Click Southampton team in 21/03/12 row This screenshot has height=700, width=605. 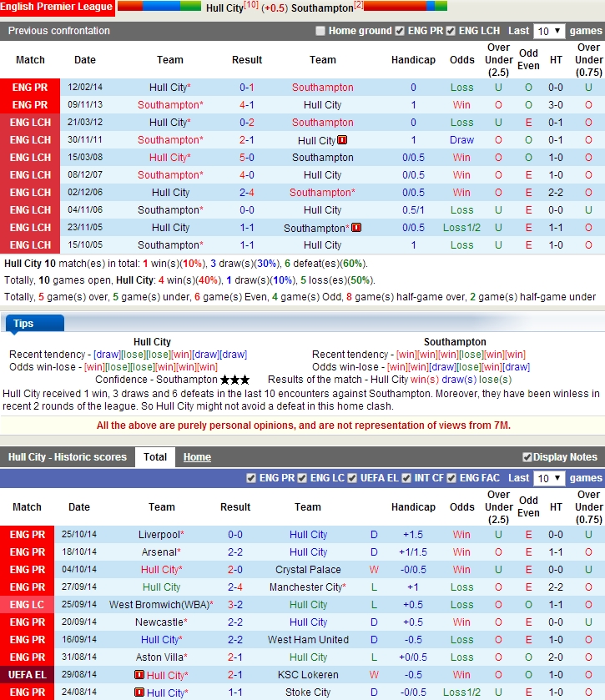pos(322,123)
